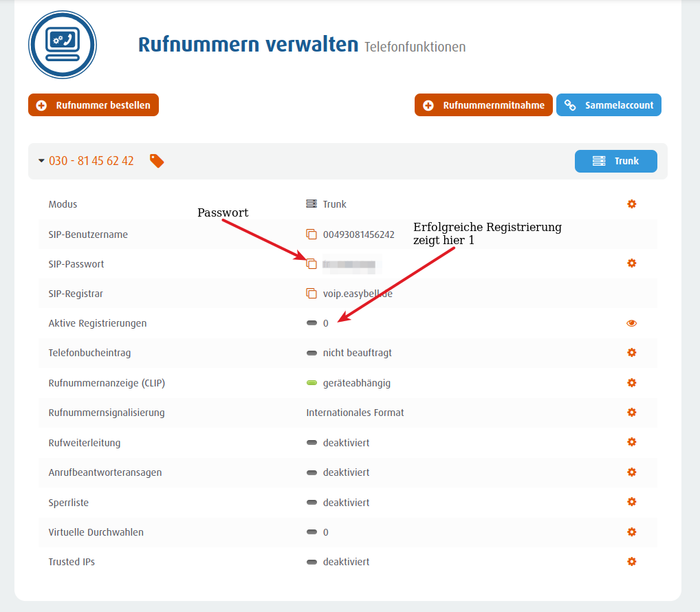Viewport: 700px width, 612px height.
Task: Click the Rufnummern verwalten phone logo
Action: click(x=63, y=45)
